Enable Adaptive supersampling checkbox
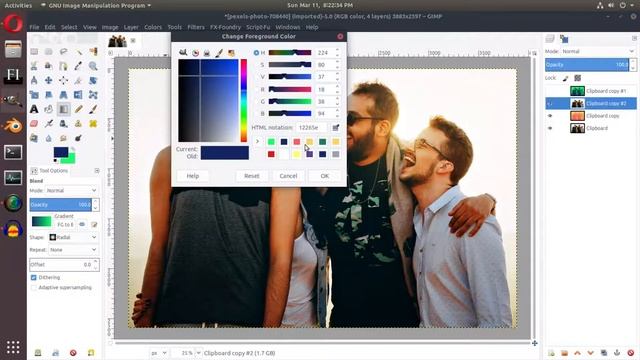The image size is (640, 360). pyautogui.click(x=33, y=288)
